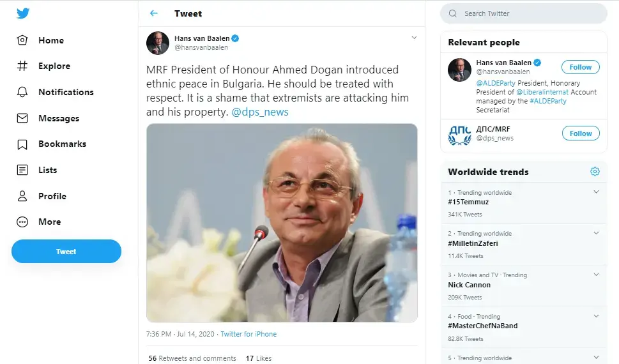Follow the ДПС/MRF account

click(x=581, y=133)
